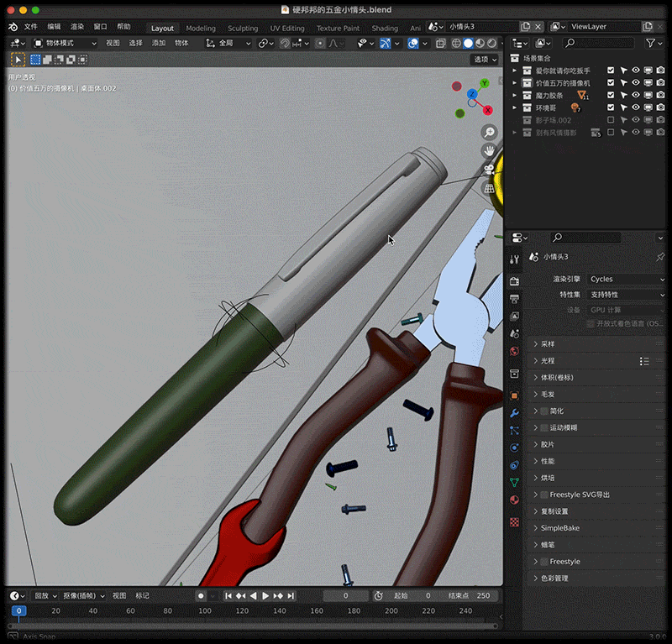Open the Object properties orange square tab
The image size is (672, 644).
tap(515, 395)
